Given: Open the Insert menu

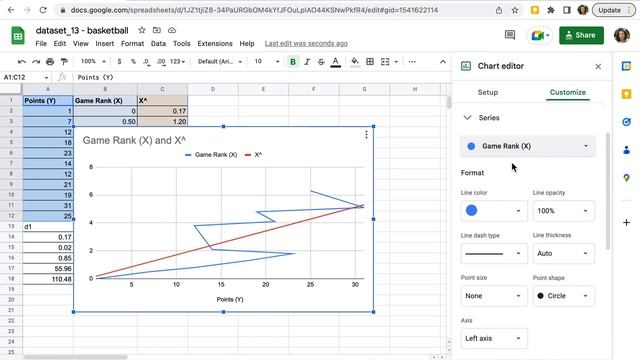Looking at the screenshot, I should [x=105, y=43].
